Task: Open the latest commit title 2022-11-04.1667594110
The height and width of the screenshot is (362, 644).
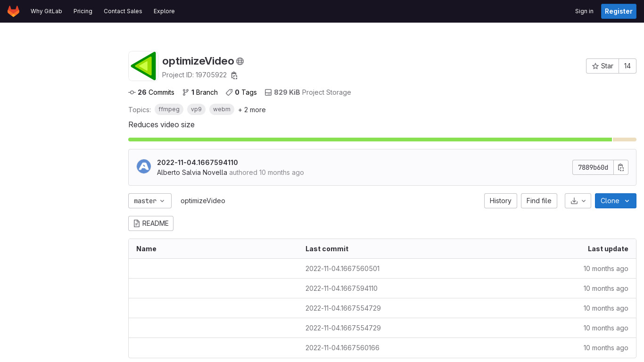Action: click(198, 163)
